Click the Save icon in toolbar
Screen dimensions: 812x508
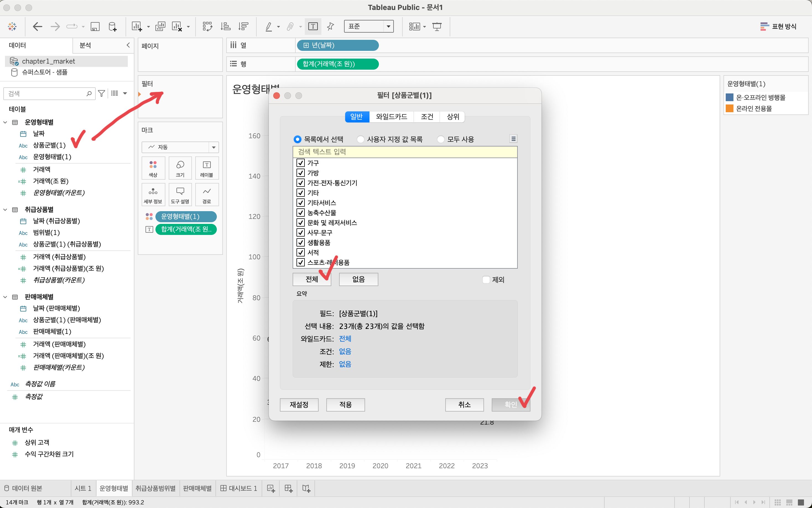tap(95, 26)
